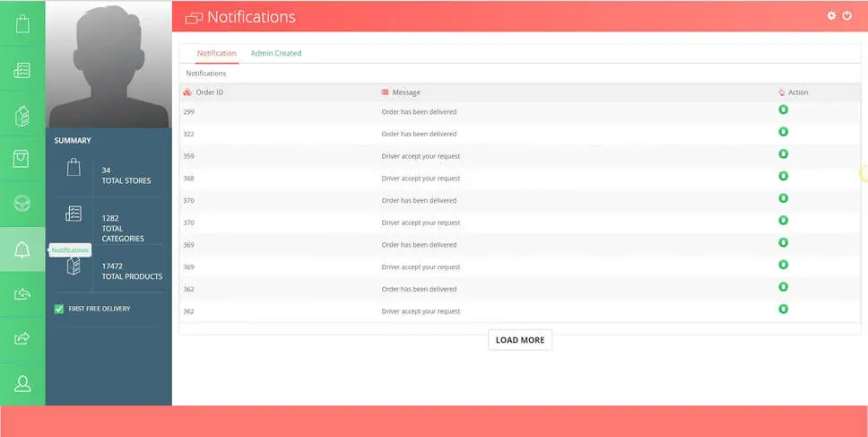Click the First Free Delivery label text
Viewport: 868px width, 437px height.
pyautogui.click(x=100, y=309)
